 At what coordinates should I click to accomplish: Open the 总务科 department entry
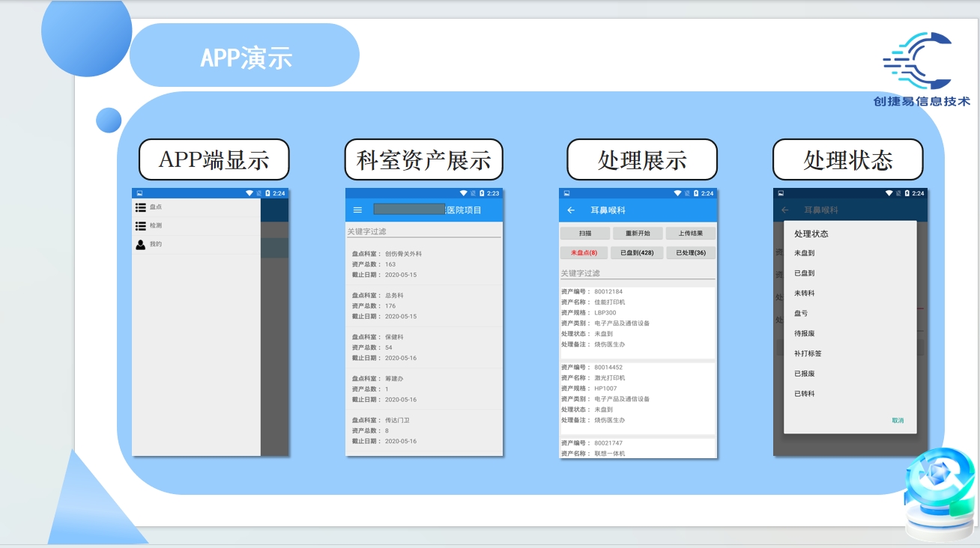click(423, 305)
